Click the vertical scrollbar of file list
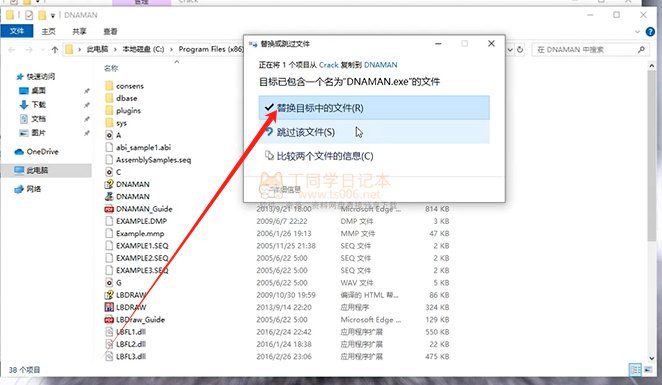The width and height of the screenshot is (662, 385). tap(651, 212)
